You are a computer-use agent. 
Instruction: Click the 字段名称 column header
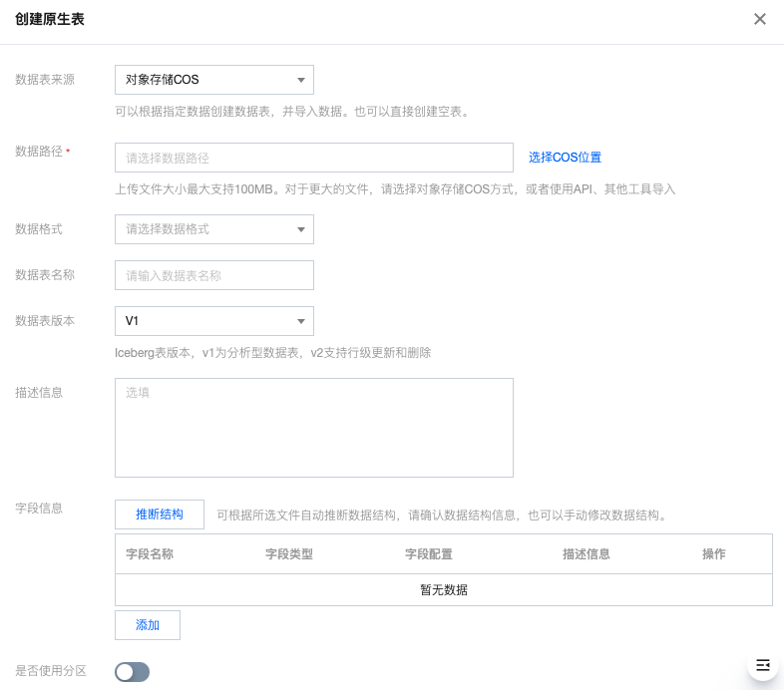pos(150,554)
